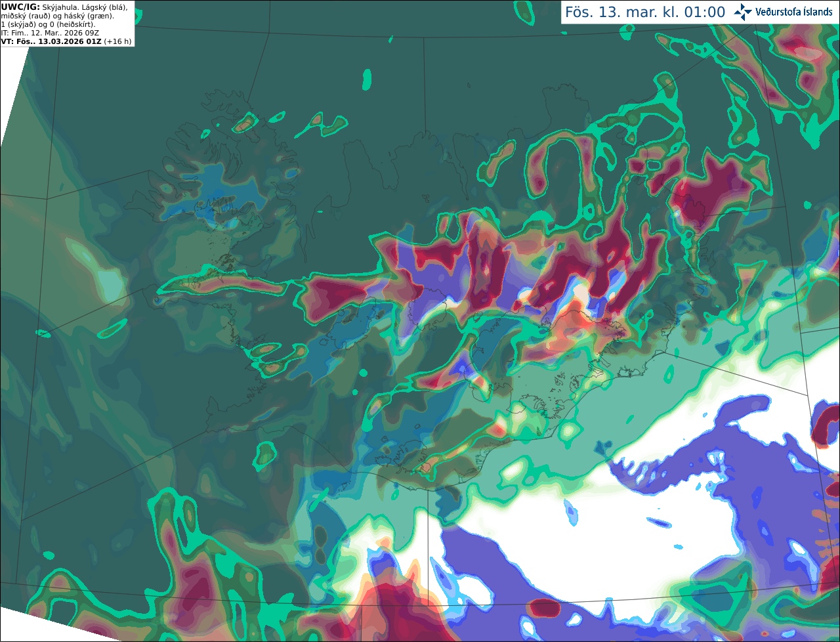Click the "UWC/IG:" legend heading
840x642 pixels.
(20, 7)
